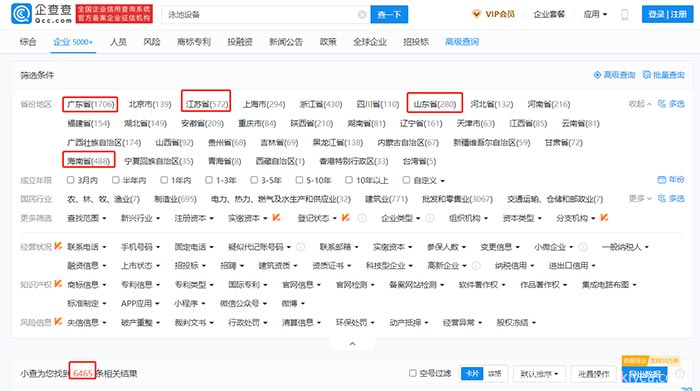Click the mobile phone icon in header
Screen dimensions: 700x391
625,15
